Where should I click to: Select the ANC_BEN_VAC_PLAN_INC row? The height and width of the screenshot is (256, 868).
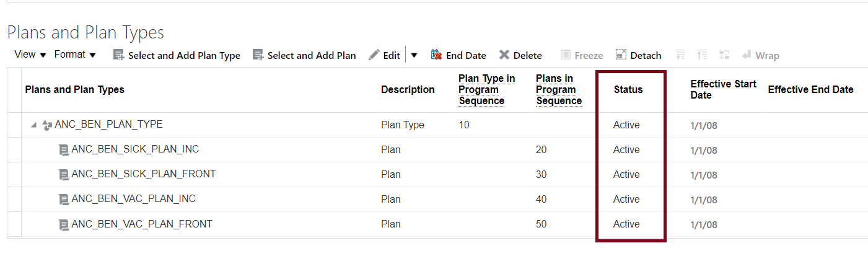pyautogui.click(x=133, y=199)
